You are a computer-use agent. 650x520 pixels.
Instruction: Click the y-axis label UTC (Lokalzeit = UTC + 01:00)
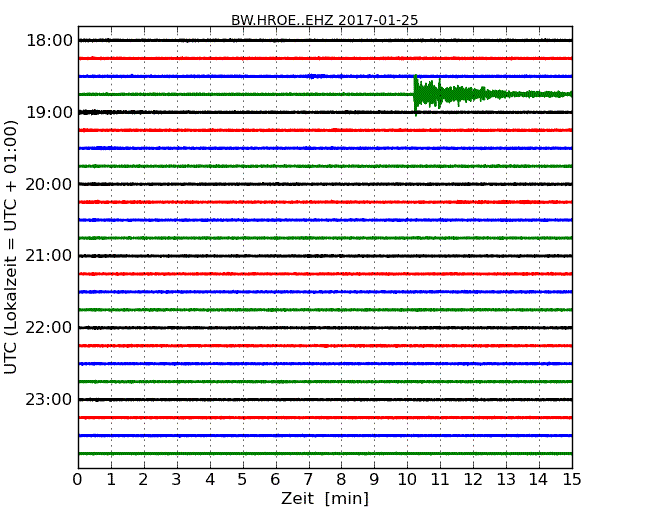tap(11, 248)
